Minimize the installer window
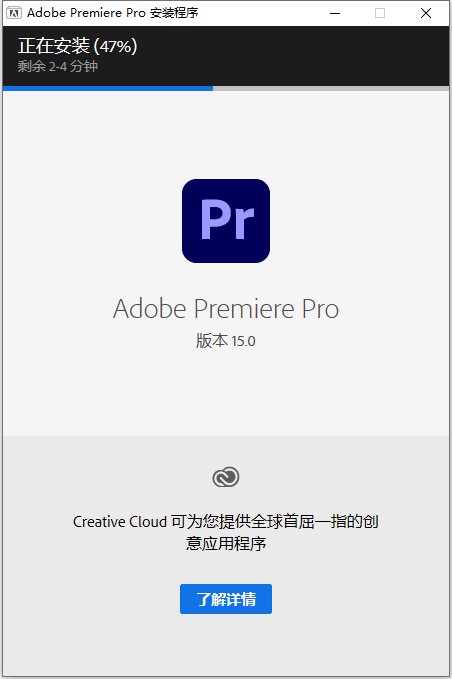 click(335, 13)
